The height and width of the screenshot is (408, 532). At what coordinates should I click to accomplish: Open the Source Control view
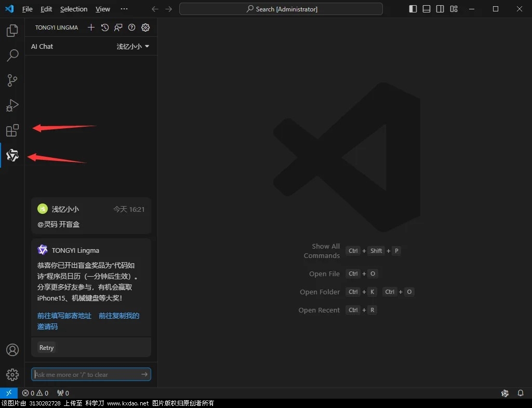(x=12, y=80)
